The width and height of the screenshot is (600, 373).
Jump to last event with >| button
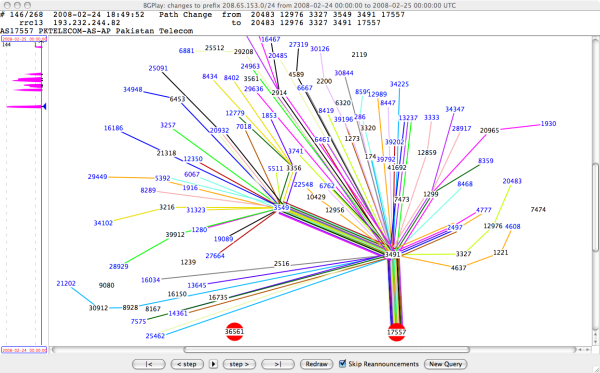point(278,364)
